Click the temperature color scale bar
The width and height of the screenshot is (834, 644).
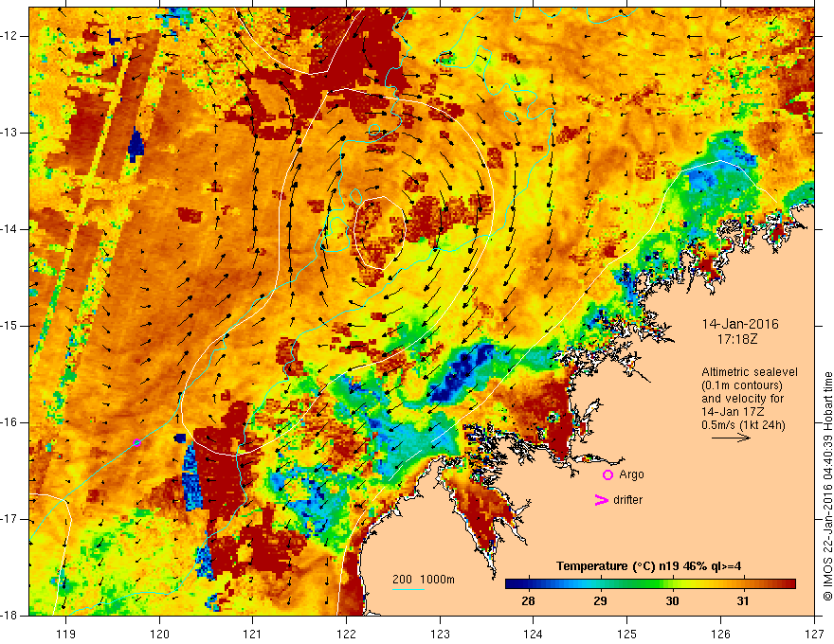coord(650,584)
